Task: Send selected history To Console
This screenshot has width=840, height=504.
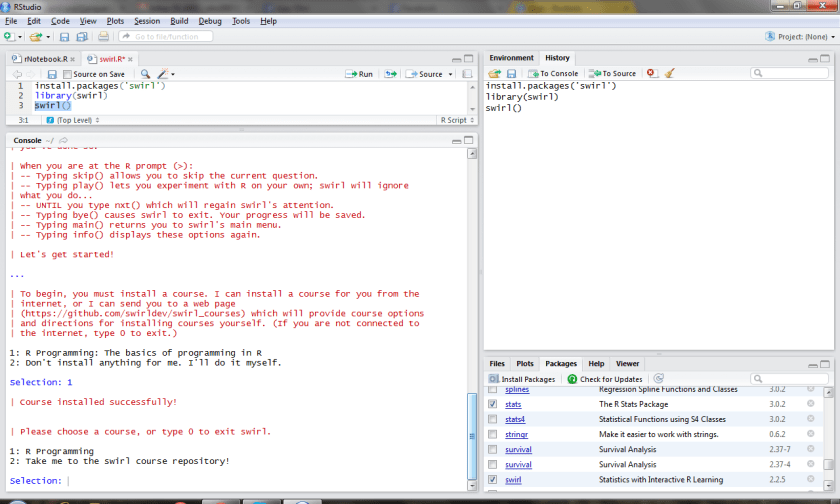Action: point(553,73)
